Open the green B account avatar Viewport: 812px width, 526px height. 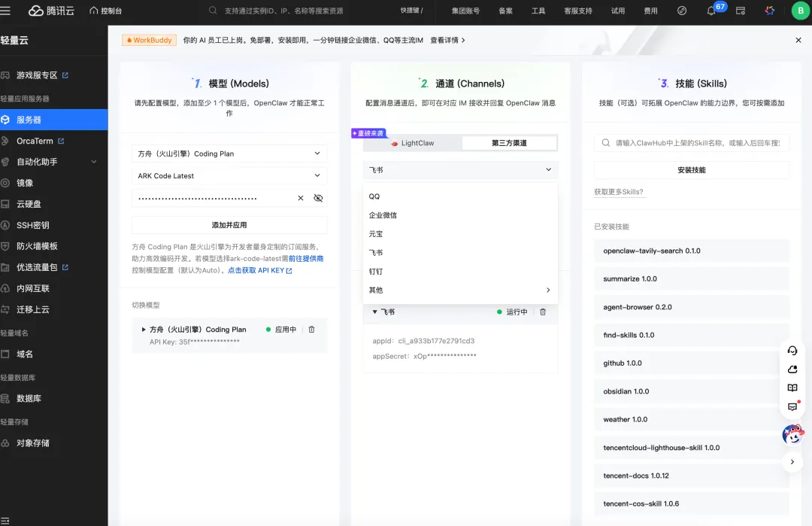point(800,11)
